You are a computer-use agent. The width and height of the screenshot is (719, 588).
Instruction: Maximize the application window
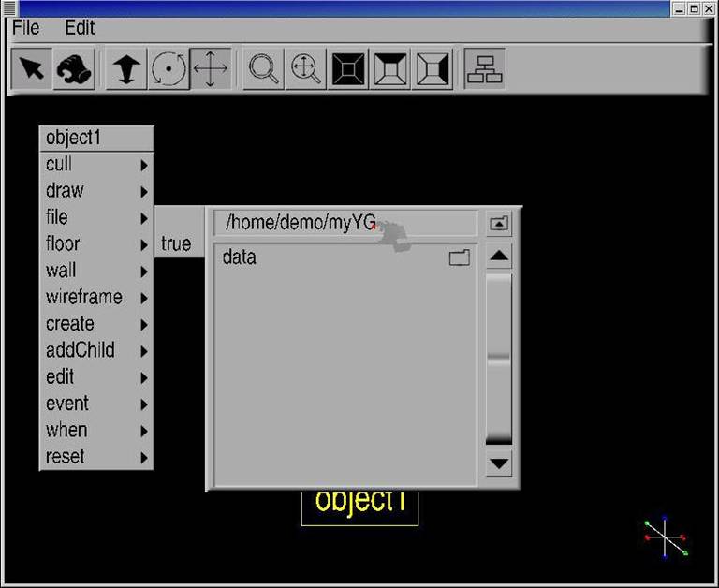(695, 8)
